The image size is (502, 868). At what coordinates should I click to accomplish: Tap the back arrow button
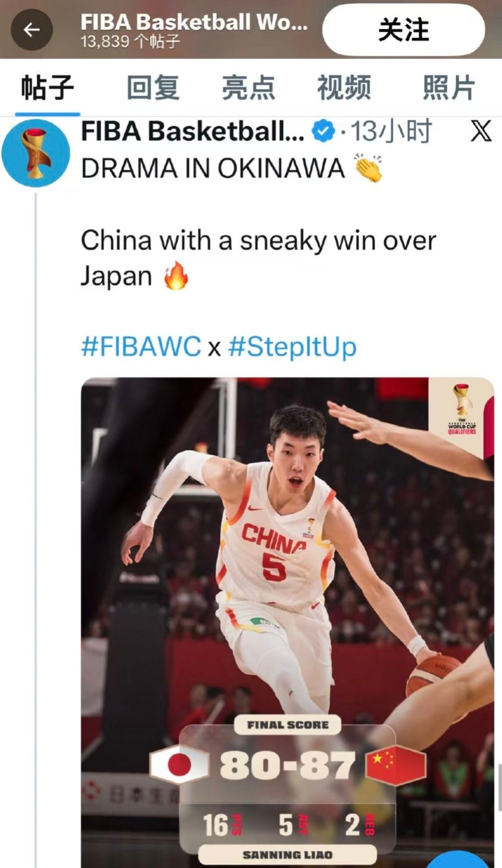(x=31, y=30)
